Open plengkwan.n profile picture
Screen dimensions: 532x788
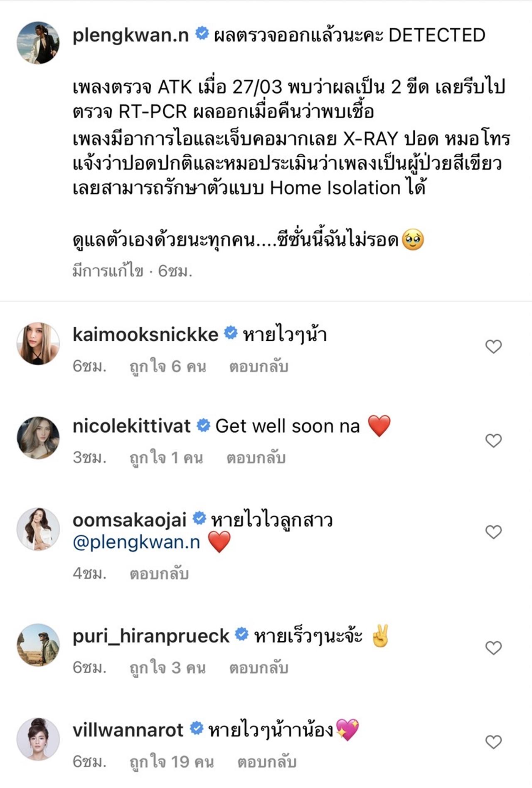(x=38, y=43)
